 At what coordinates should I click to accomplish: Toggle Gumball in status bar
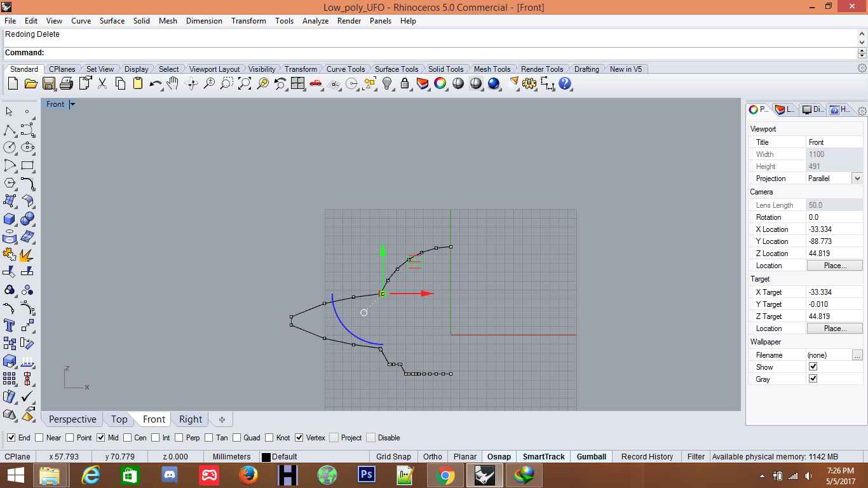(x=592, y=456)
